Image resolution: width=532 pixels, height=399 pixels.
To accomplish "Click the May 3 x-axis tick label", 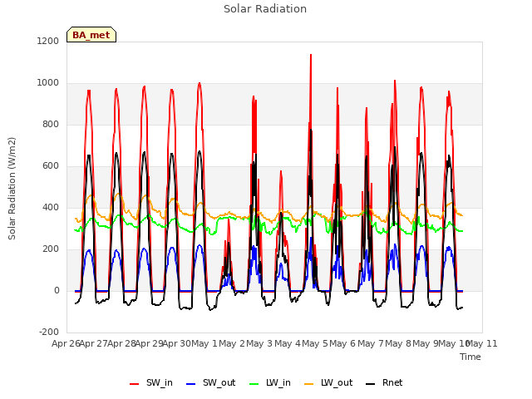I will click(x=259, y=343).
